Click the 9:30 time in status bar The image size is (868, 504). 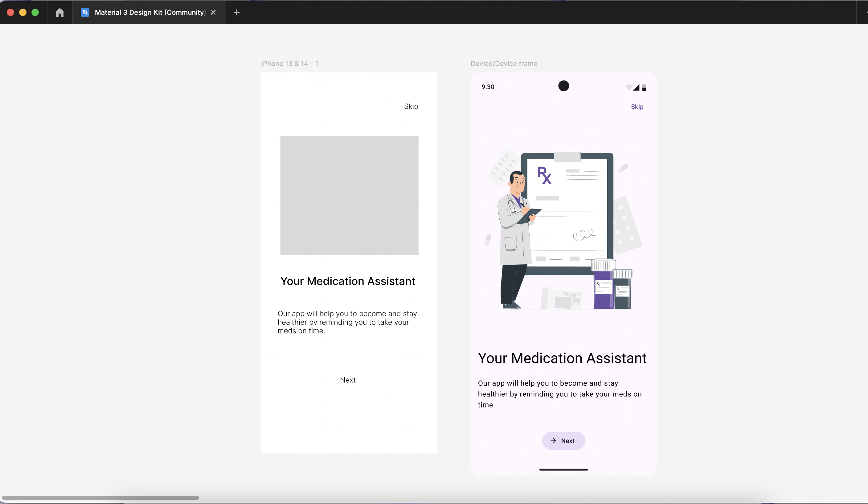(487, 87)
